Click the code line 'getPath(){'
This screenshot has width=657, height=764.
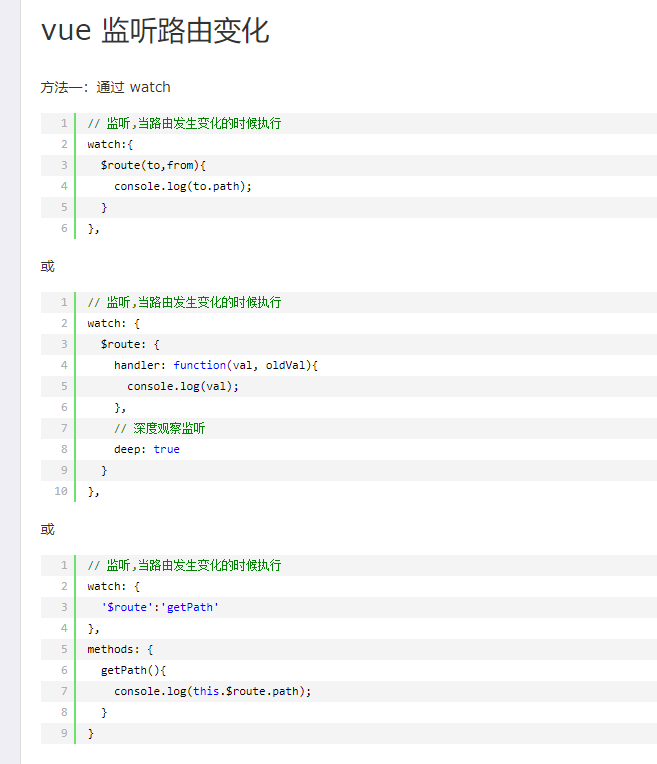click(134, 670)
